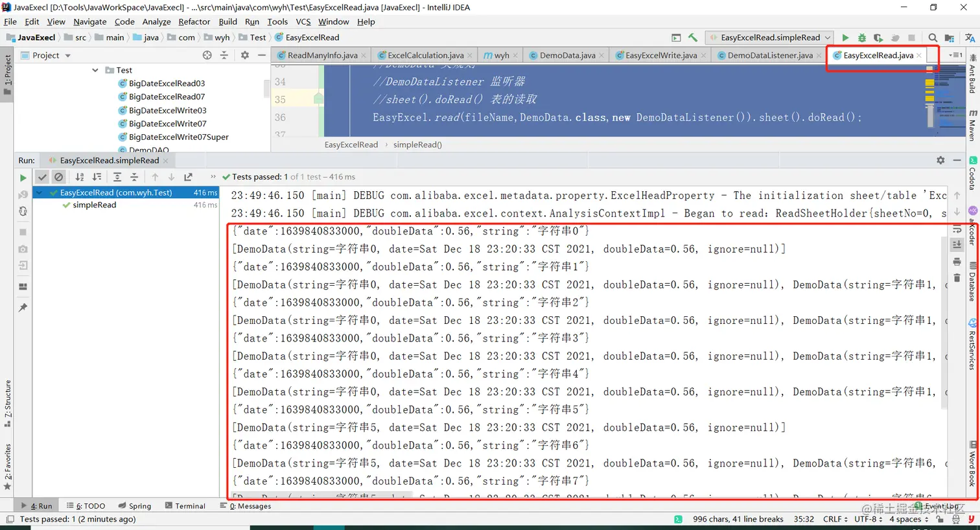Export test results icon in Run toolbar
The width and height of the screenshot is (980, 530).
pyautogui.click(x=189, y=177)
